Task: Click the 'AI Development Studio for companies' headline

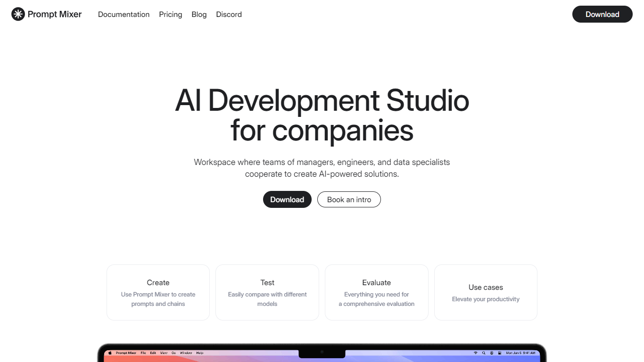Action: [x=322, y=115]
